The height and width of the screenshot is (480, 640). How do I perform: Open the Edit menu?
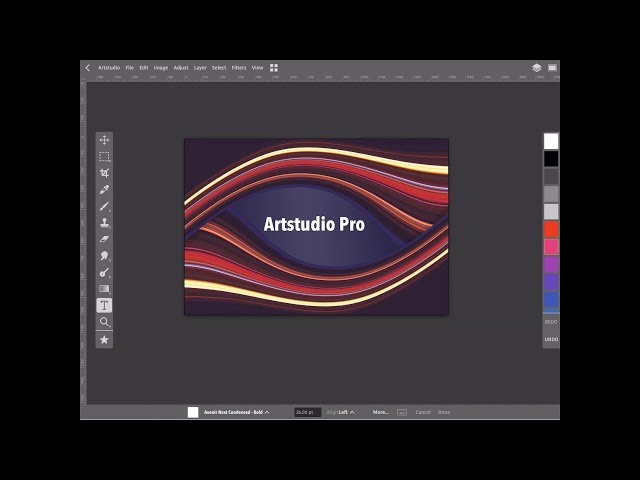(x=144, y=68)
